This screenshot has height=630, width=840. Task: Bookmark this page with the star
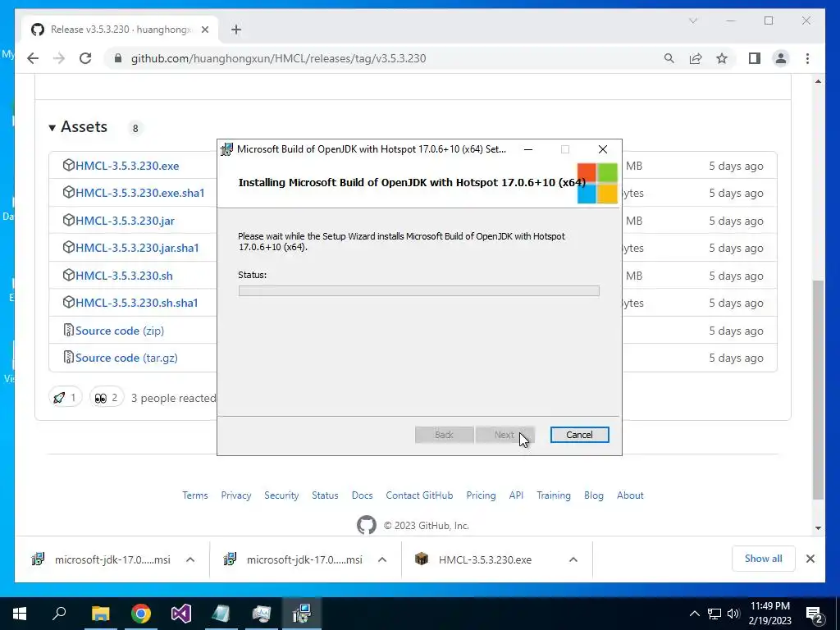(x=722, y=58)
